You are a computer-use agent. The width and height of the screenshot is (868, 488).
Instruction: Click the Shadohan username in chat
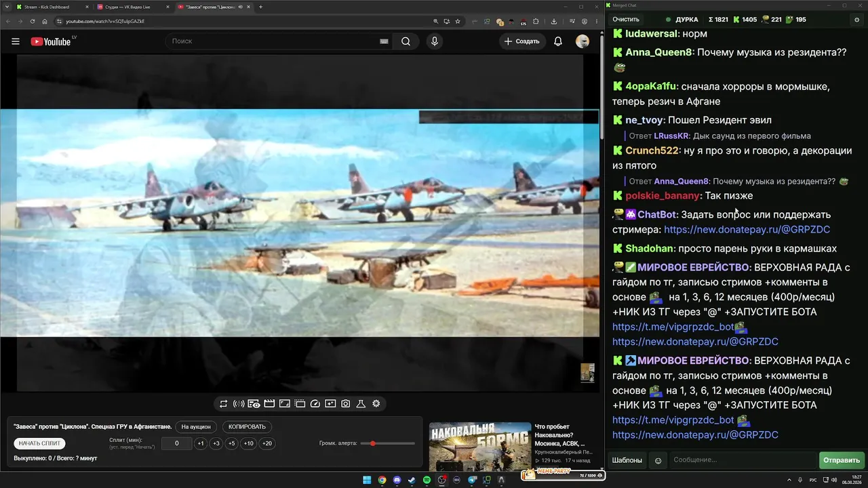point(649,249)
